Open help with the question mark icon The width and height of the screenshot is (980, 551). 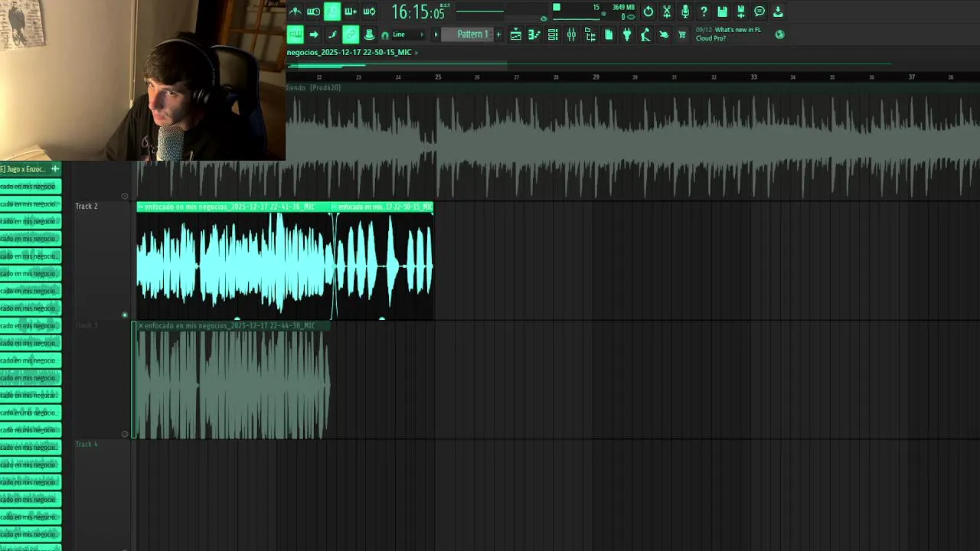(704, 11)
